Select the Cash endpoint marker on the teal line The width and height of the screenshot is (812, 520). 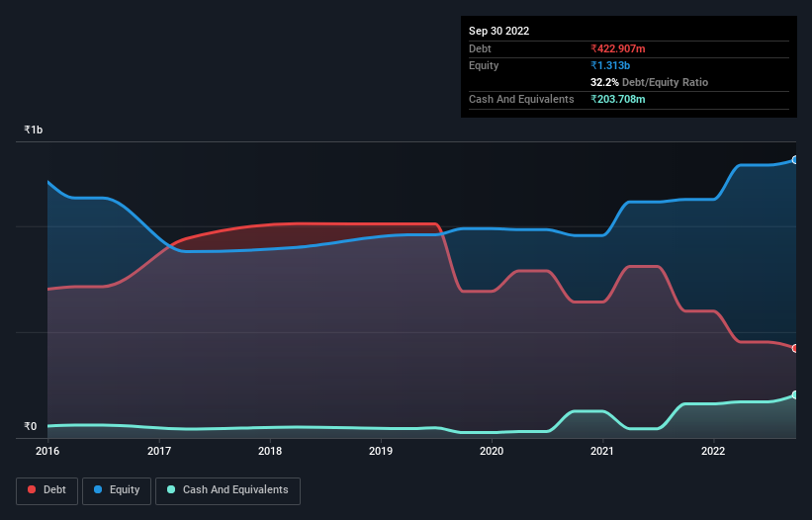(x=795, y=394)
